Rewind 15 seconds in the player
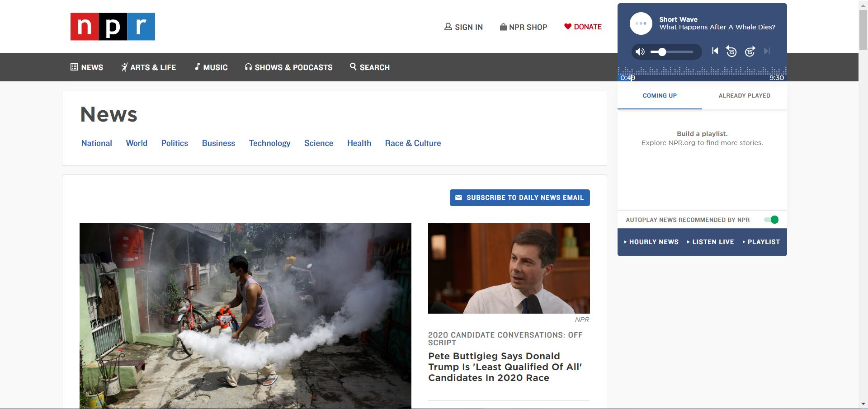868x409 pixels. click(x=731, y=51)
